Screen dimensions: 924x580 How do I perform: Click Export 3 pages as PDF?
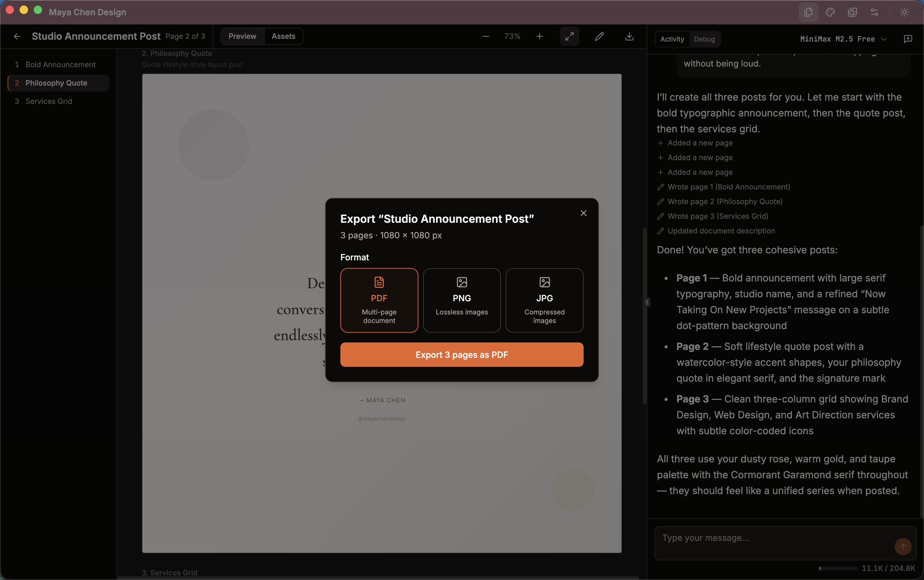(461, 354)
